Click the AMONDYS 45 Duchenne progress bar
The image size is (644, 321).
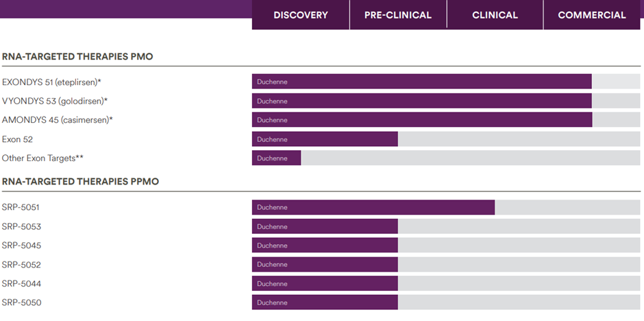422,119
